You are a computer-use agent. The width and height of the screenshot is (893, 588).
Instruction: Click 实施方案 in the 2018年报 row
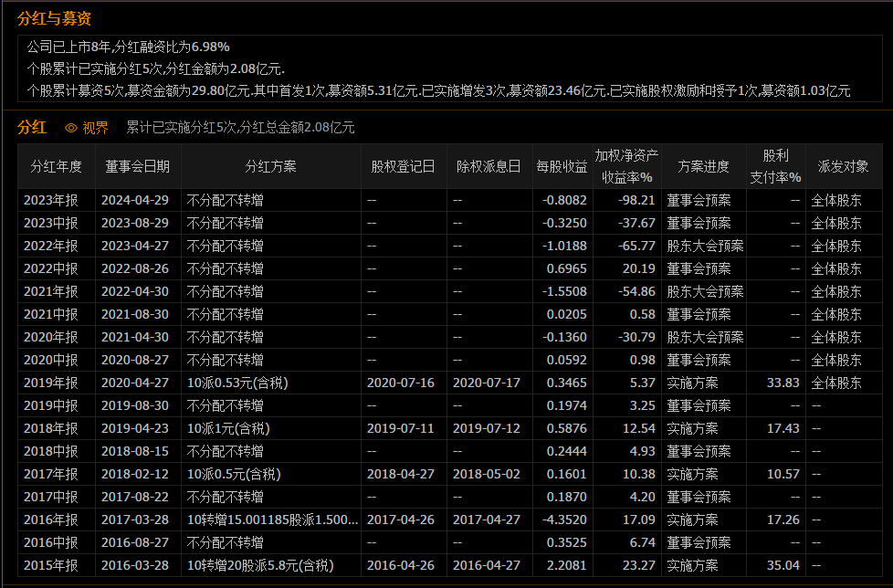[x=692, y=428]
